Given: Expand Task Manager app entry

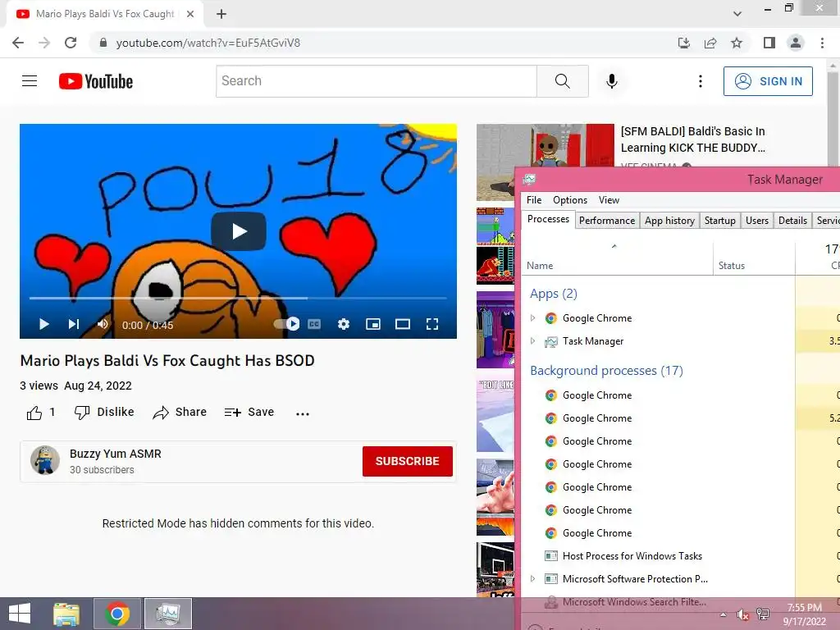Looking at the screenshot, I should (532, 340).
